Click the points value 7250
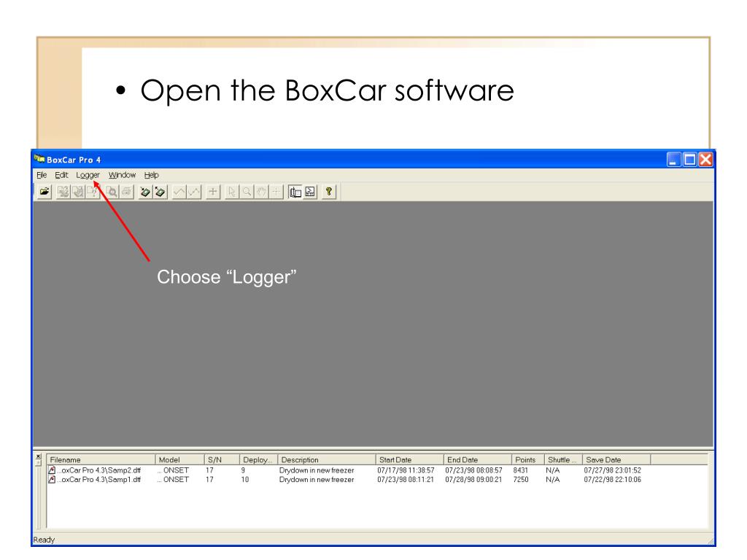 coord(521,480)
